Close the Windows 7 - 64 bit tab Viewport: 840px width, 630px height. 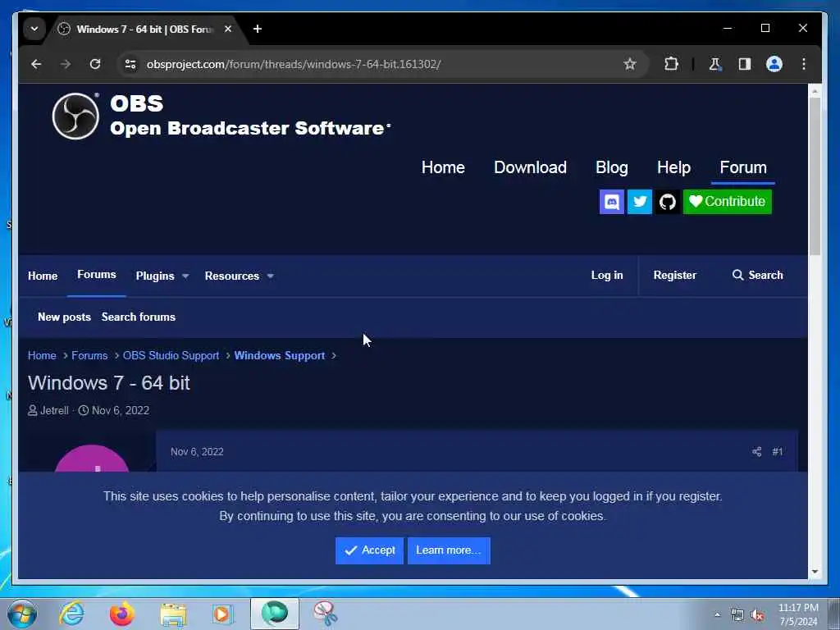point(228,29)
